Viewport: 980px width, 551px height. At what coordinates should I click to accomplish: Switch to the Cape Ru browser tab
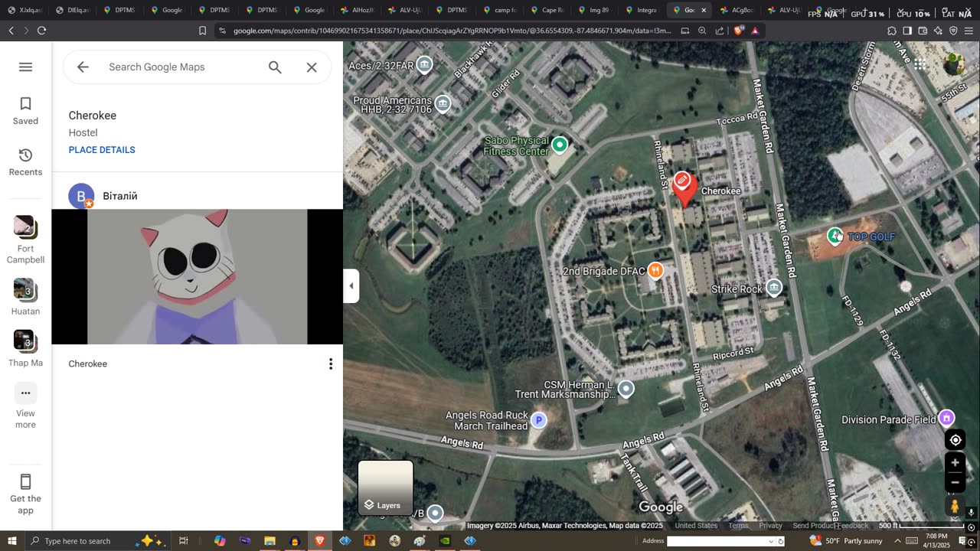[546, 10]
